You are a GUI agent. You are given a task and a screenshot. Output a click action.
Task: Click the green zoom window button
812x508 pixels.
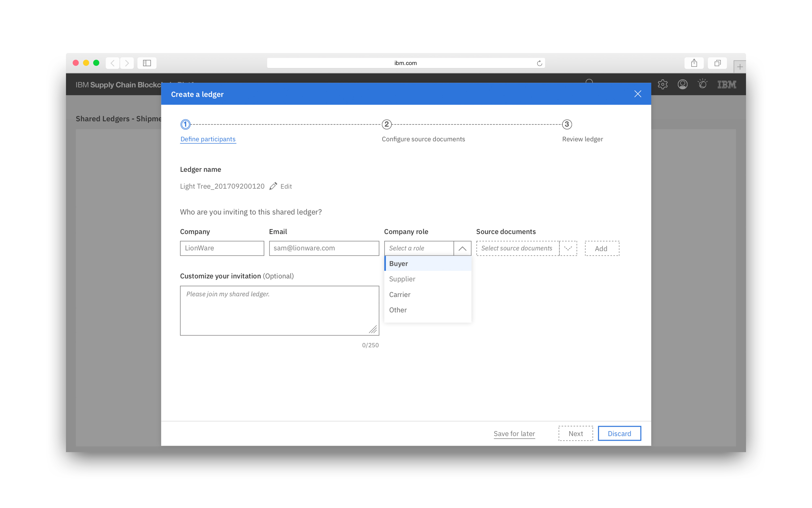pos(96,63)
